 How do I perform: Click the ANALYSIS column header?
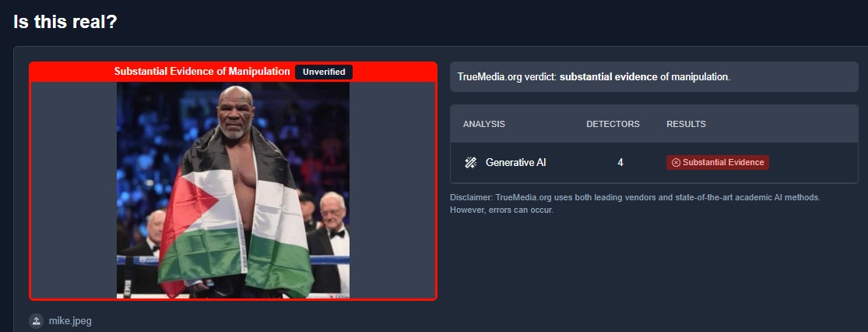(x=483, y=124)
